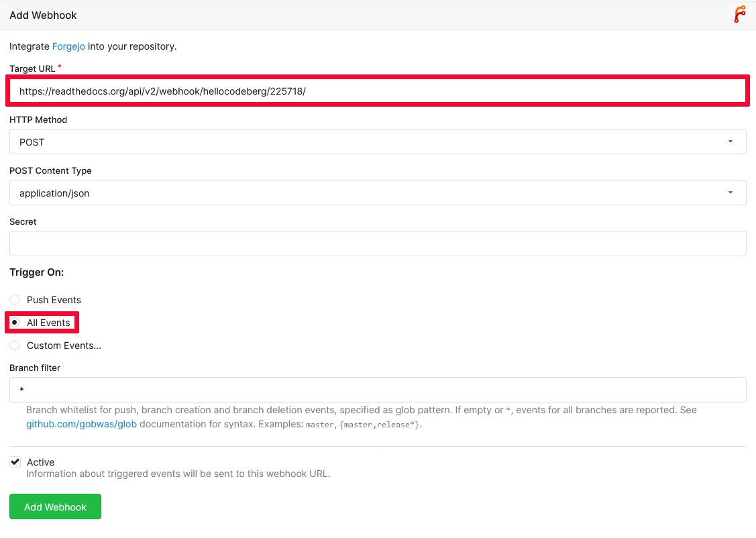The width and height of the screenshot is (756, 538).
Task: Click inside the Target URL field
Action: point(378,91)
